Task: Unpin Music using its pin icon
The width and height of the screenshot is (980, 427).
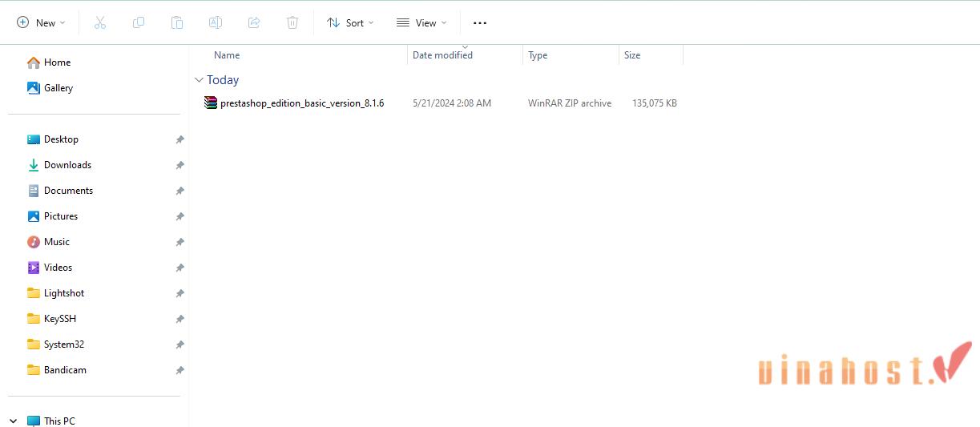Action: click(x=179, y=242)
